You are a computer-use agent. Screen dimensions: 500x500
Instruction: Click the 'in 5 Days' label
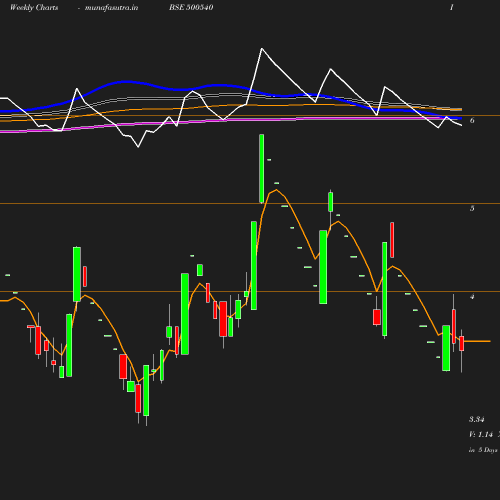click(x=483, y=450)
